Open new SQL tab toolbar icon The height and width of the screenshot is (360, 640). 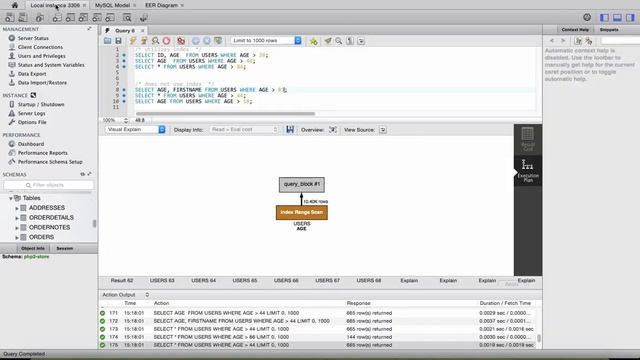coord(9,18)
